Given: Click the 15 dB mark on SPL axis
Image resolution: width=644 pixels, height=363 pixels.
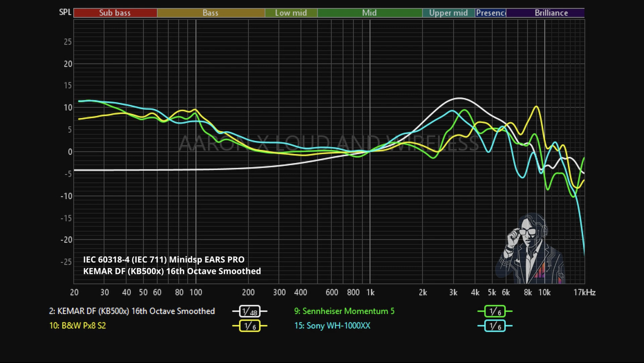Looking at the screenshot, I should click(x=68, y=86).
